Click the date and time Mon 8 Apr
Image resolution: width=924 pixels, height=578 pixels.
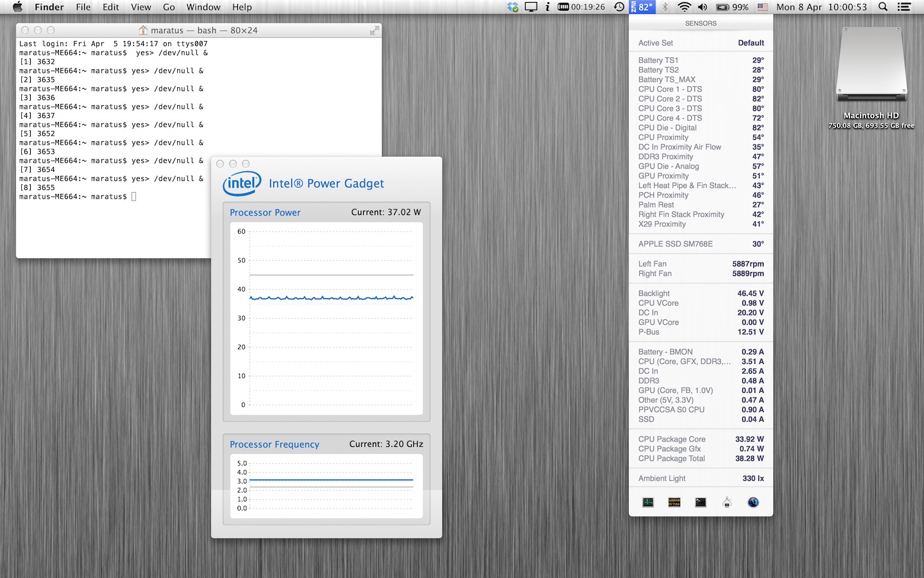pos(821,7)
